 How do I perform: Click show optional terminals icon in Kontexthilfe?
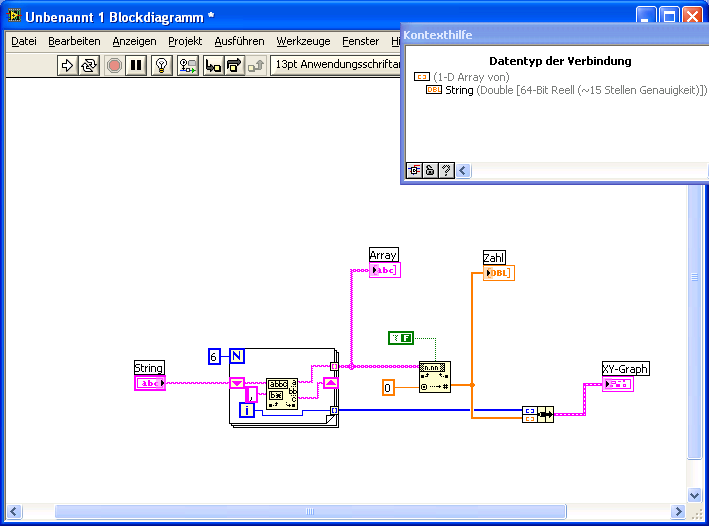coord(414,171)
